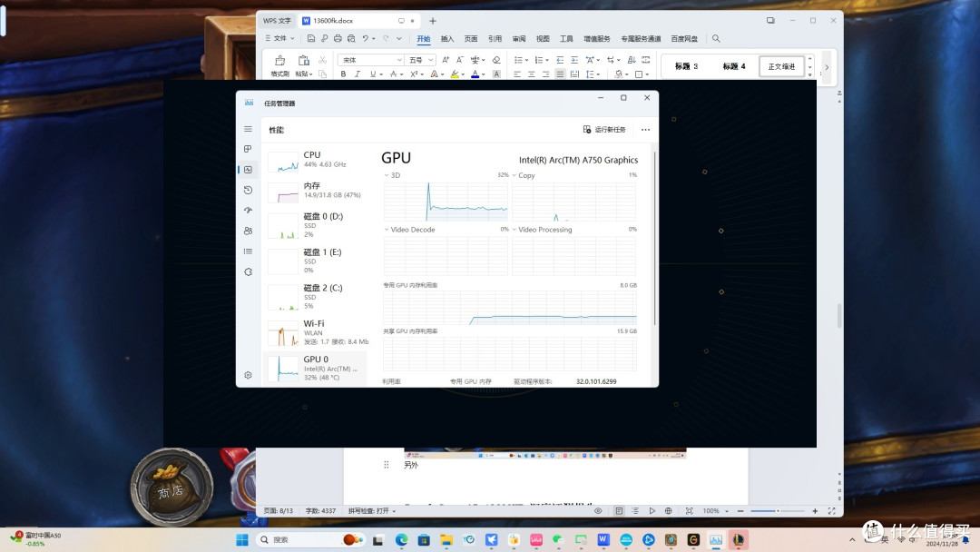
Task: Open Task Manager settings gear
Action: pyautogui.click(x=248, y=375)
